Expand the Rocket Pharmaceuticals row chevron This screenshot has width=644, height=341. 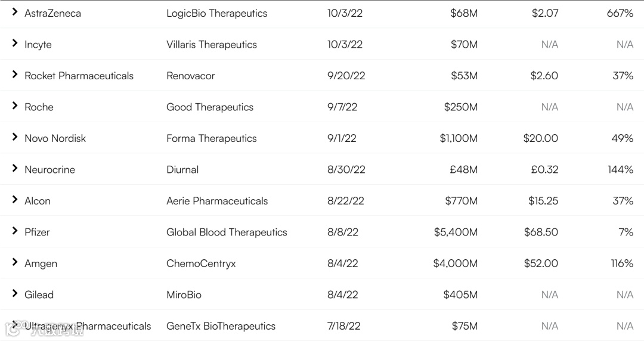point(15,75)
